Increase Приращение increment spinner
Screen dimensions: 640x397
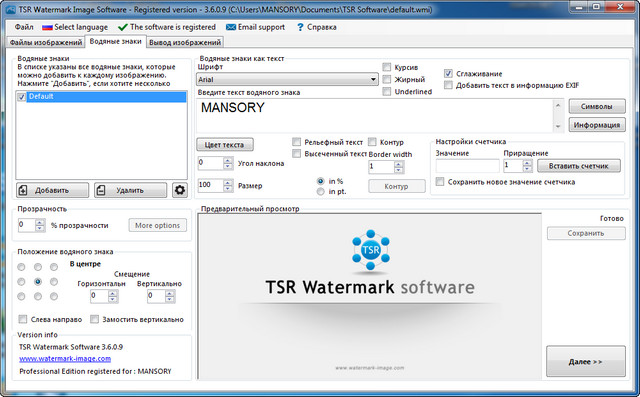[x=527, y=163]
